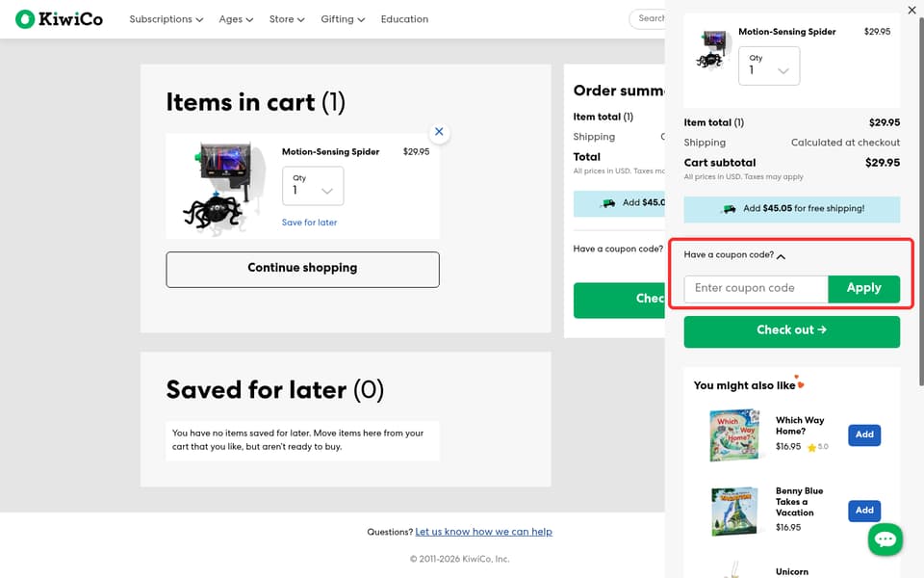This screenshot has width=924, height=578.
Task: Click the Items in cart heading
Action: tap(255, 102)
